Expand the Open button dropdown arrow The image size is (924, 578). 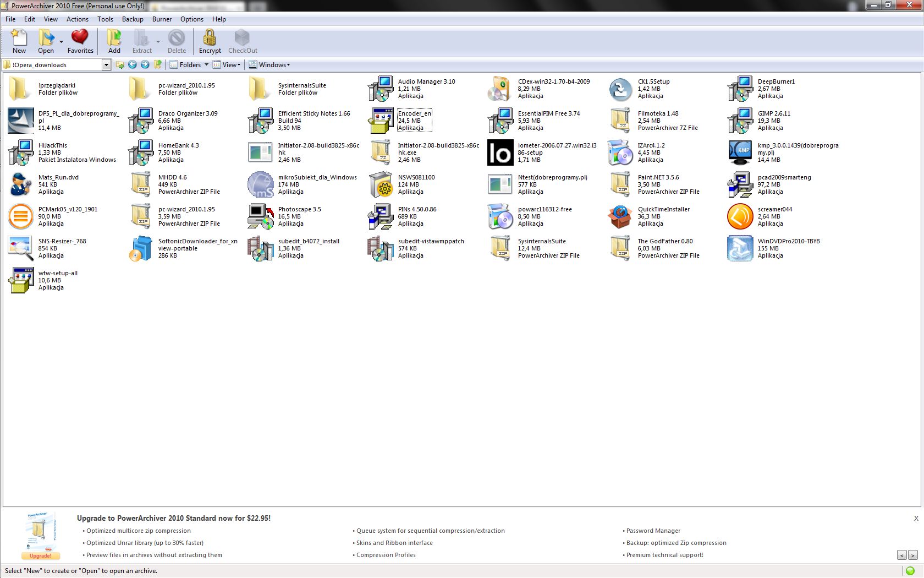coord(61,42)
